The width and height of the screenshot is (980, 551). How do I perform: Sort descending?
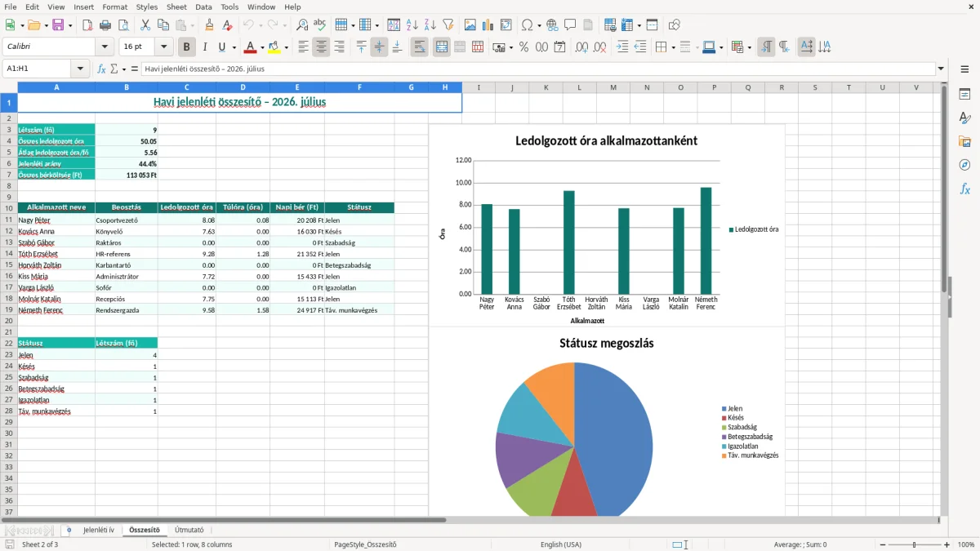pyautogui.click(x=430, y=25)
